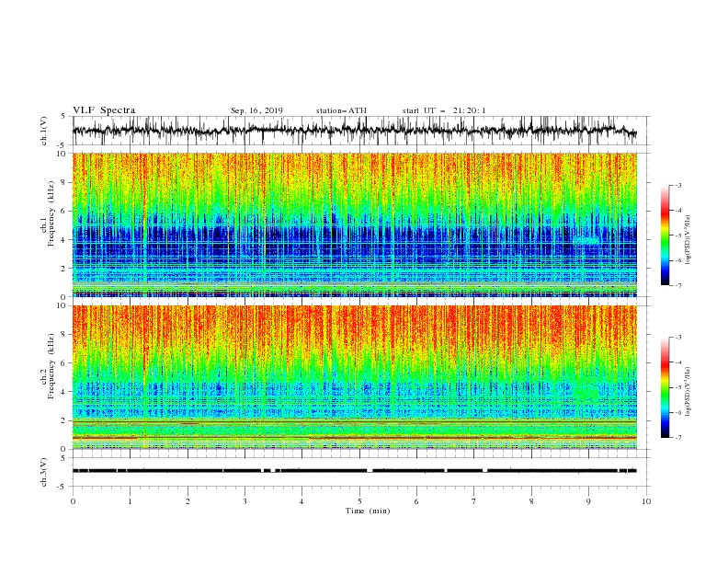Click the time axis tick label "6"
Screen dimensions: 728x563
click(x=416, y=501)
